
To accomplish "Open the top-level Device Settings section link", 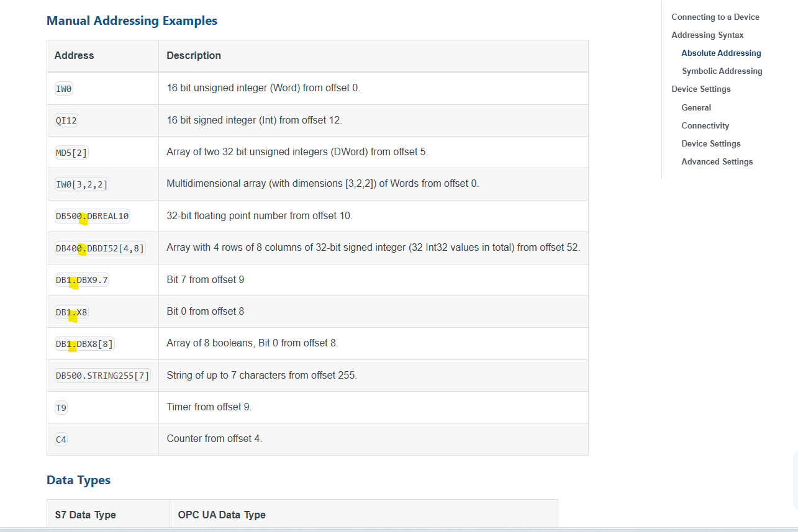I will pos(701,89).
